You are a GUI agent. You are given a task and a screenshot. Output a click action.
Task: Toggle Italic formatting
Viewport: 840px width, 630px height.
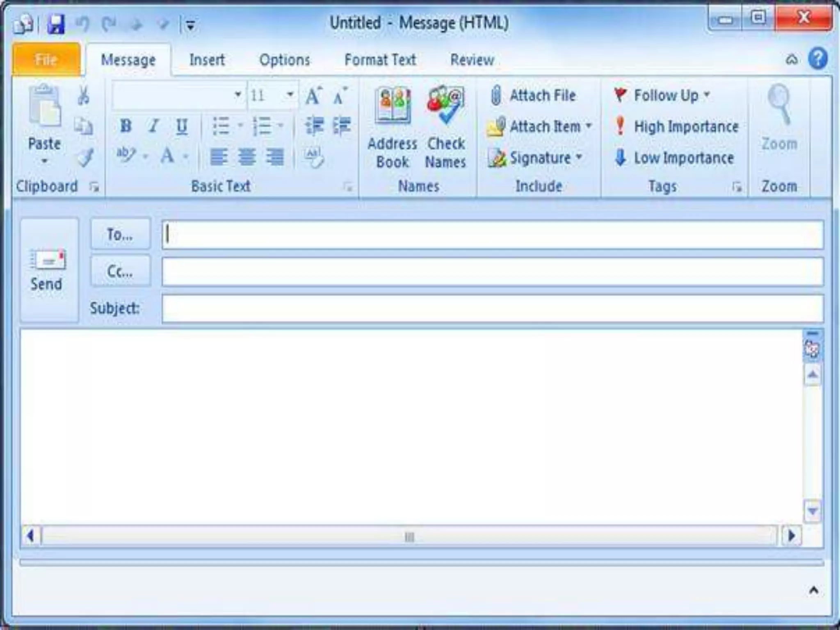(153, 126)
